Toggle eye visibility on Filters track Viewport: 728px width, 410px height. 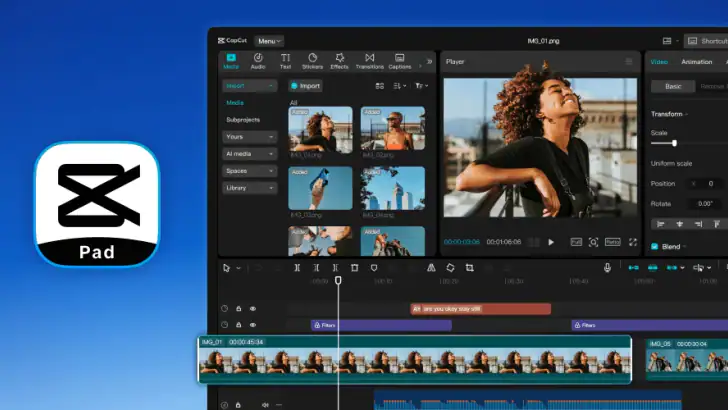click(x=253, y=325)
